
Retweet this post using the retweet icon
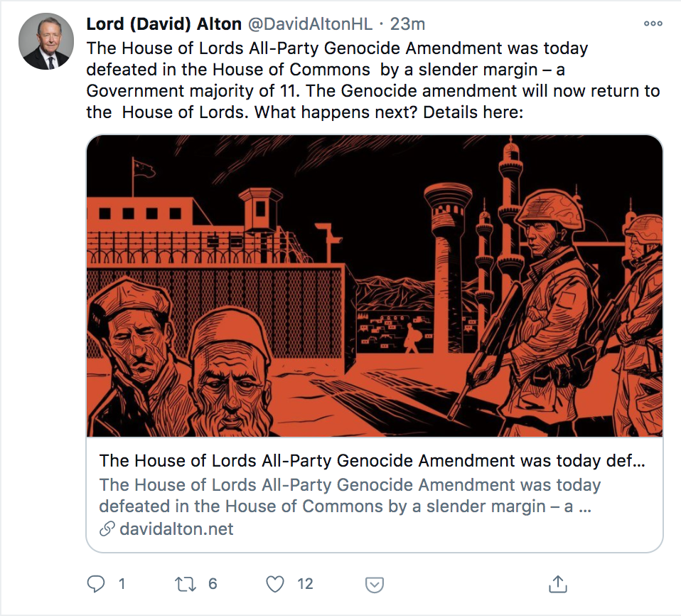[186, 584]
